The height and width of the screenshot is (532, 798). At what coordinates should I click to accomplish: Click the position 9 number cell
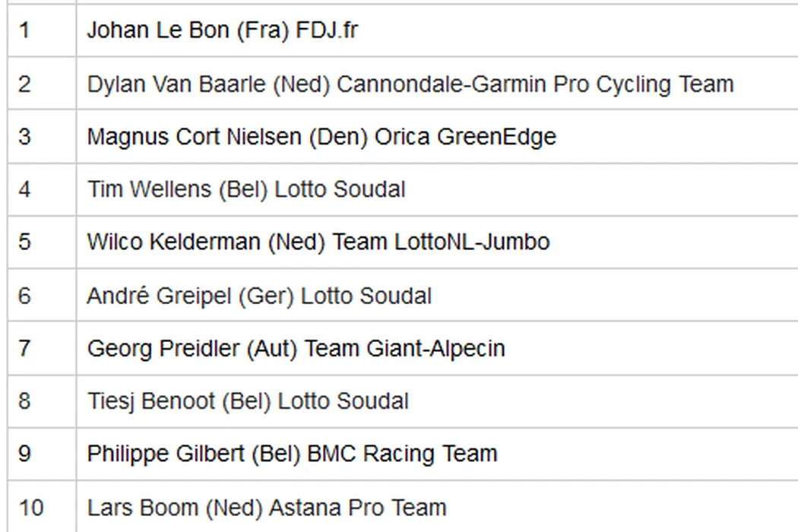tap(24, 454)
